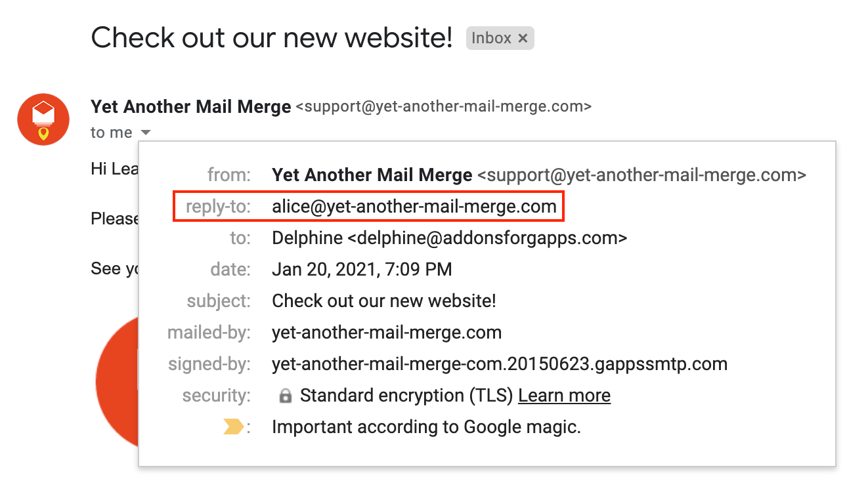
Task: Open the "Learn more" encryption link
Action: [x=564, y=396]
